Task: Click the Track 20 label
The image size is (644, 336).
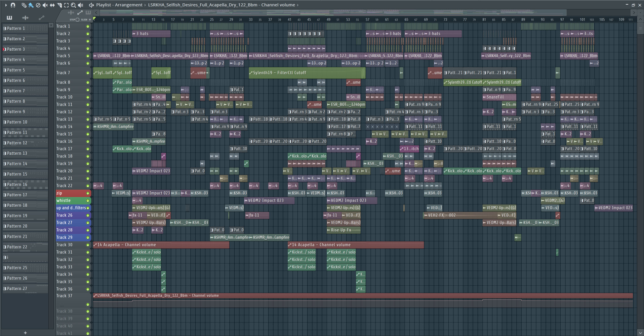Action: click(64, 171)
